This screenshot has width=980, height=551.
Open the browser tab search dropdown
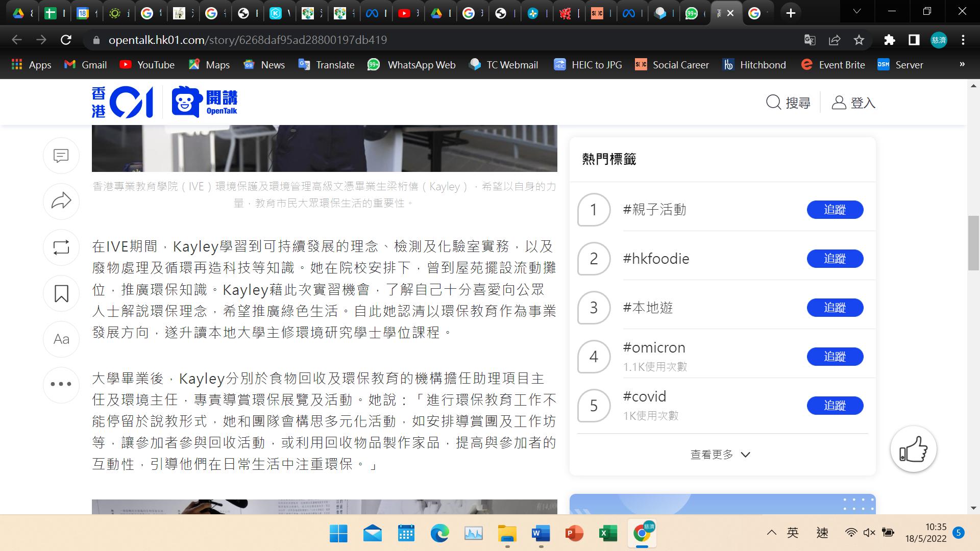coord(857,12)
